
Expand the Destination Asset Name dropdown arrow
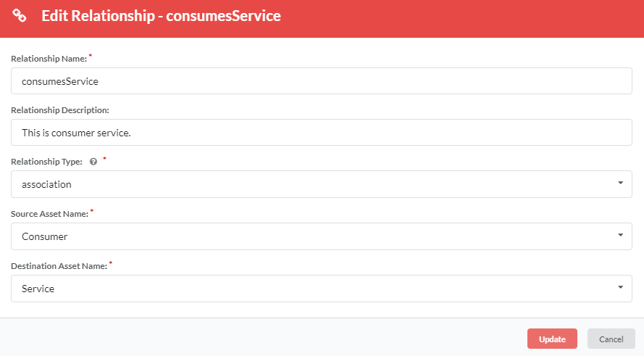(x=620, y=287)
